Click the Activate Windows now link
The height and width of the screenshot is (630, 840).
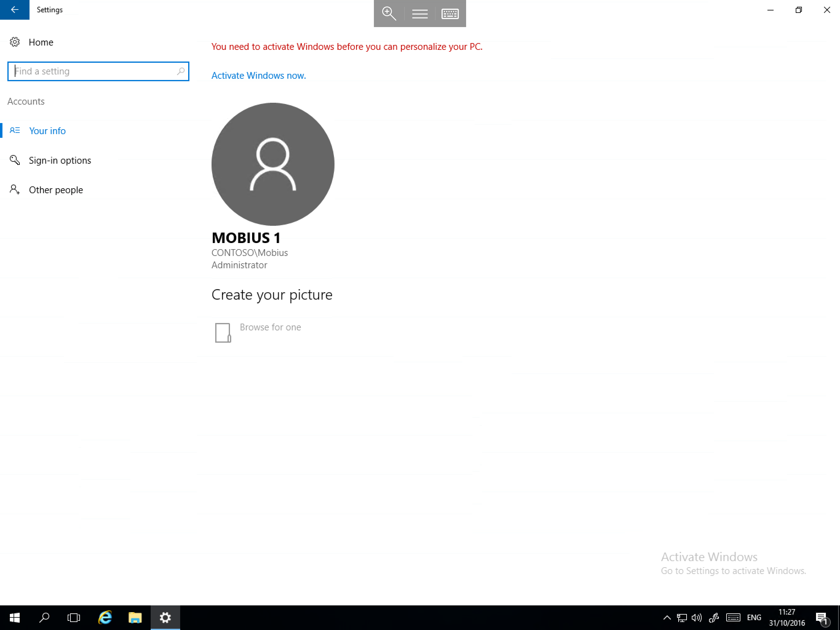(258, 75)
